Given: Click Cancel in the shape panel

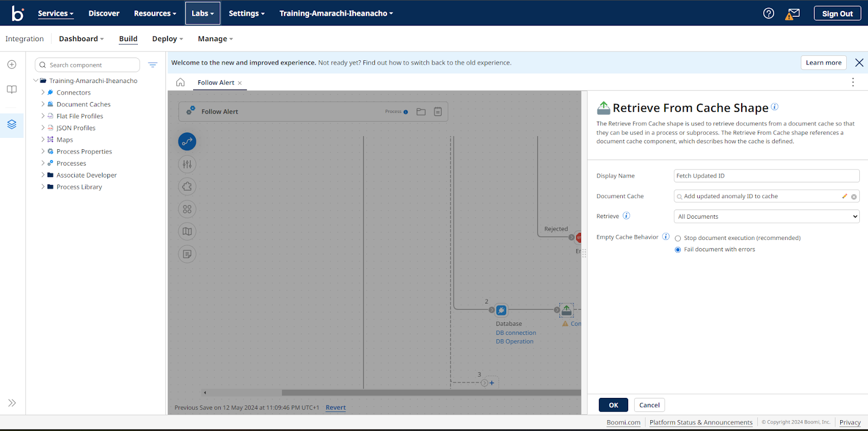Looking at the screenshot, I should tap(649, 405).
